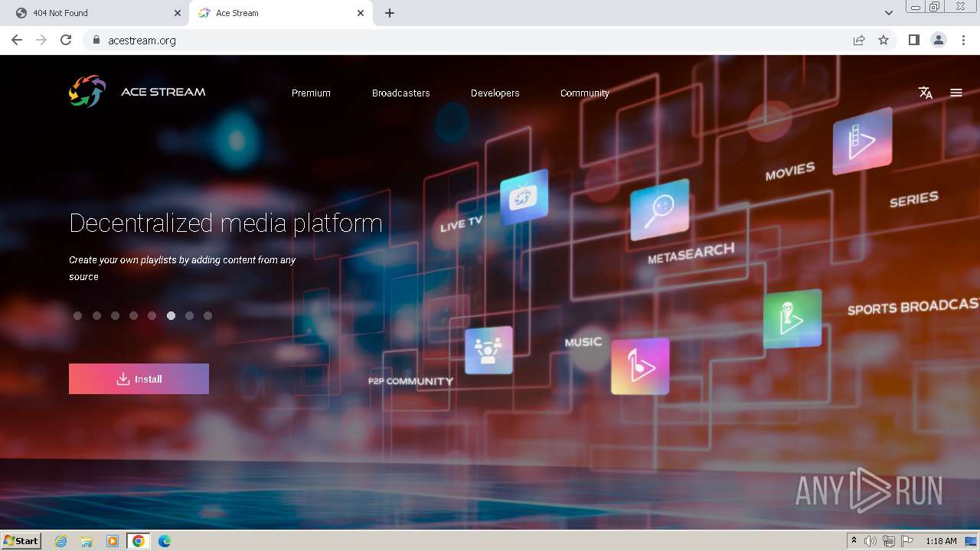Go forward with browser forward arrow
980x551 pixels.
(x=41, y=40)
